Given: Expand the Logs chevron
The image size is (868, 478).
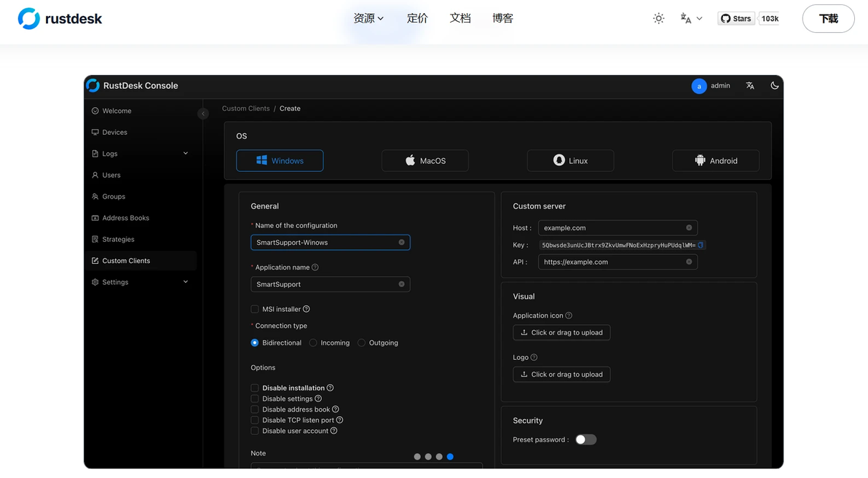Looking at the screenshot, I should click(186, 154).
